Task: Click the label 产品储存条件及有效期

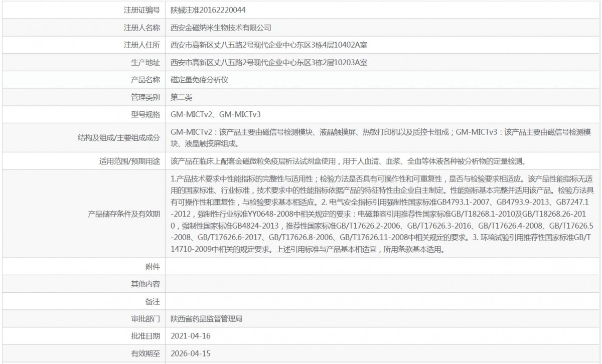Action: [x=124, y=214]
